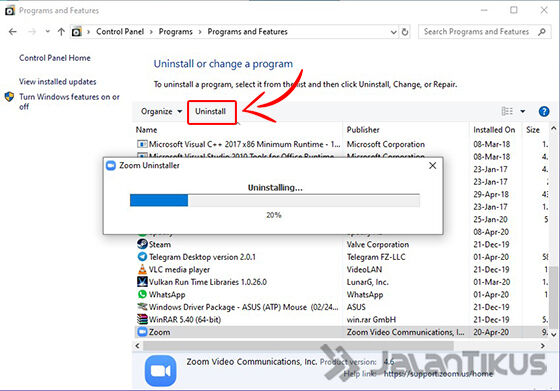Close the Zoom Uninstaller dialog
The height and width of the screenshot is (391, 560).
click(x=432, y=165)
